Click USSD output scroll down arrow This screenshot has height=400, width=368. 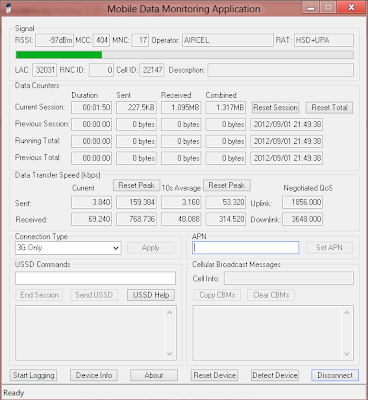170,354
